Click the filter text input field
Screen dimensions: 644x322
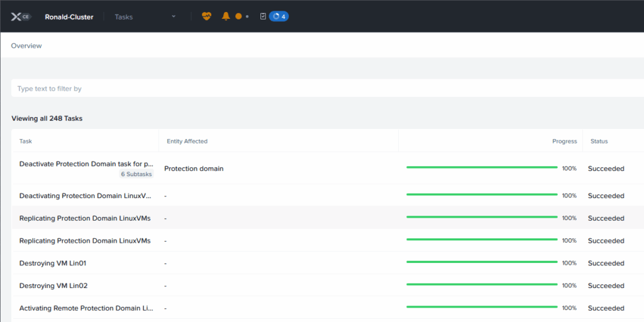[314, 89]
